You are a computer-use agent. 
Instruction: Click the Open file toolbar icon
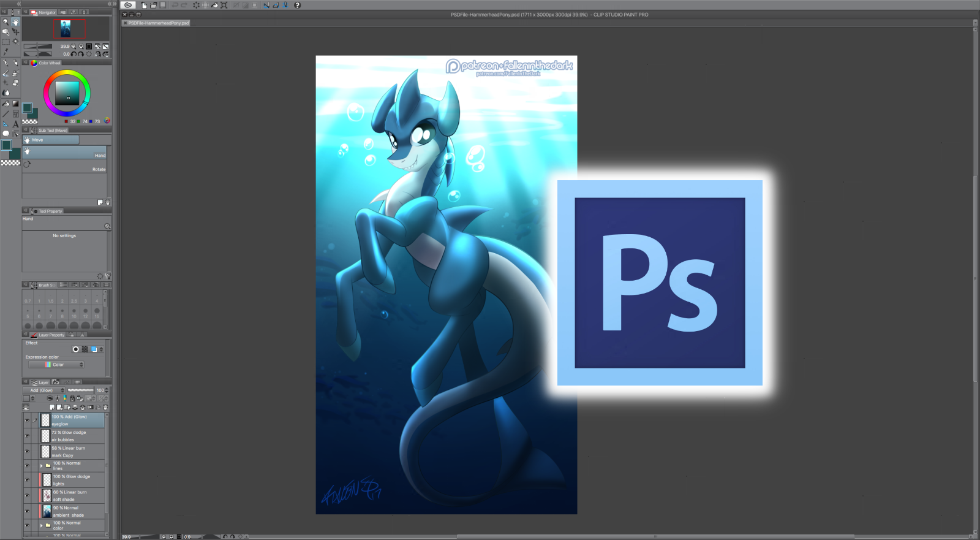[x=153, y=5]
